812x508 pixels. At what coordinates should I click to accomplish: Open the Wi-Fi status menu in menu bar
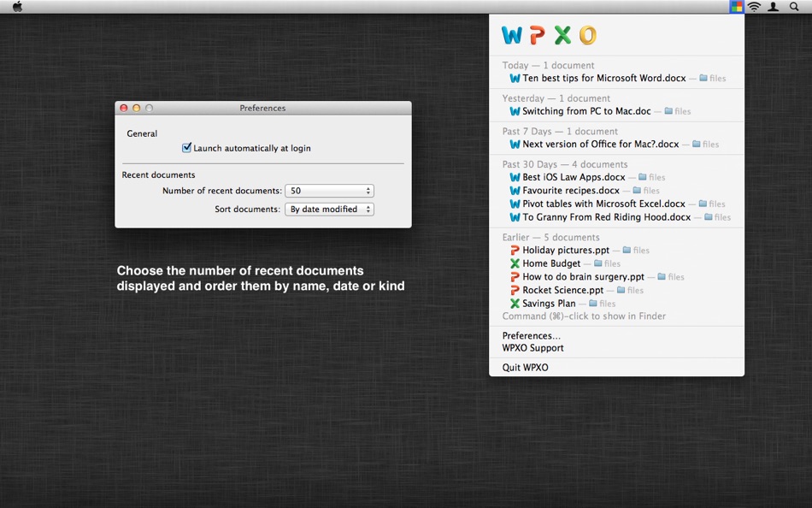[x=755, y=7]
